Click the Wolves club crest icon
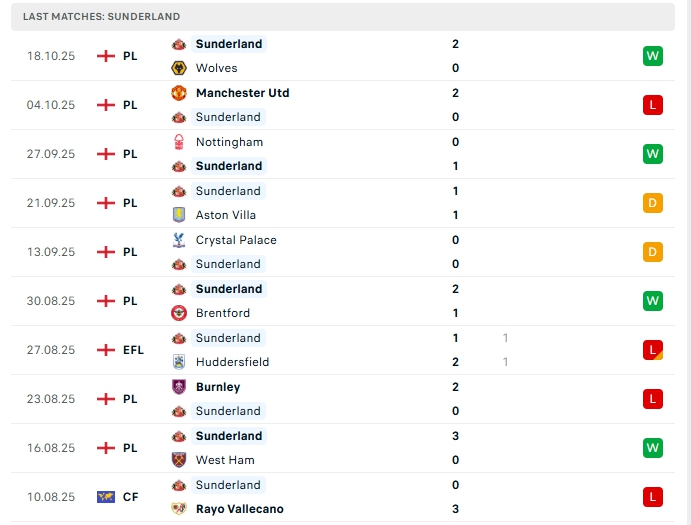 pyautogui.click(x=179, y=68)
